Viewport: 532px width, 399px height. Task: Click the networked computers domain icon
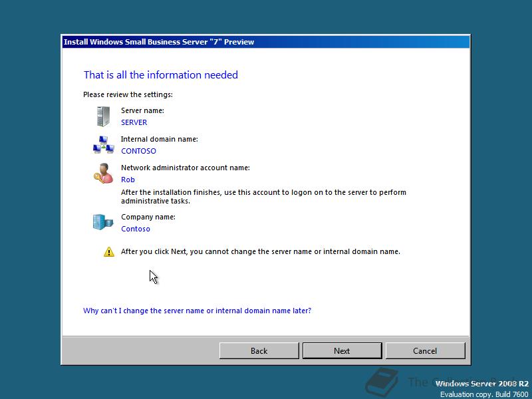point(104,145)
